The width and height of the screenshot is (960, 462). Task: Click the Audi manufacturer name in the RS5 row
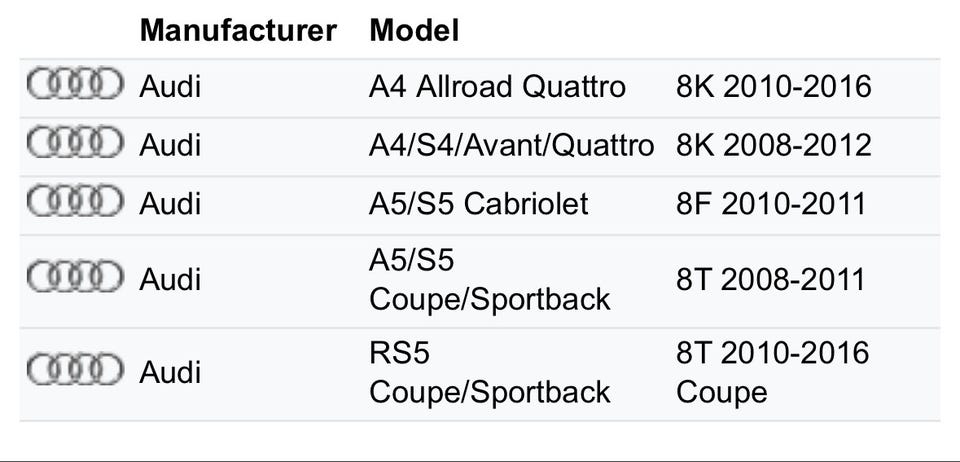tap(170, 373)
